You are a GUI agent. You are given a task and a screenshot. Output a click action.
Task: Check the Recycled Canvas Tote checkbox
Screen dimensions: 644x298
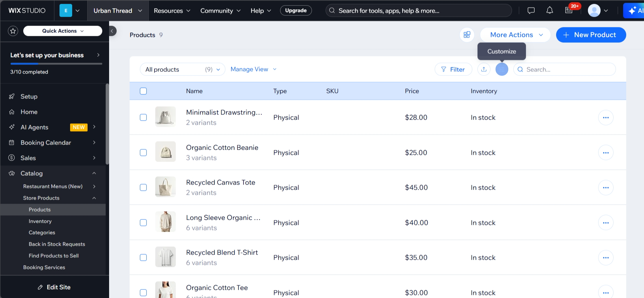143,188
